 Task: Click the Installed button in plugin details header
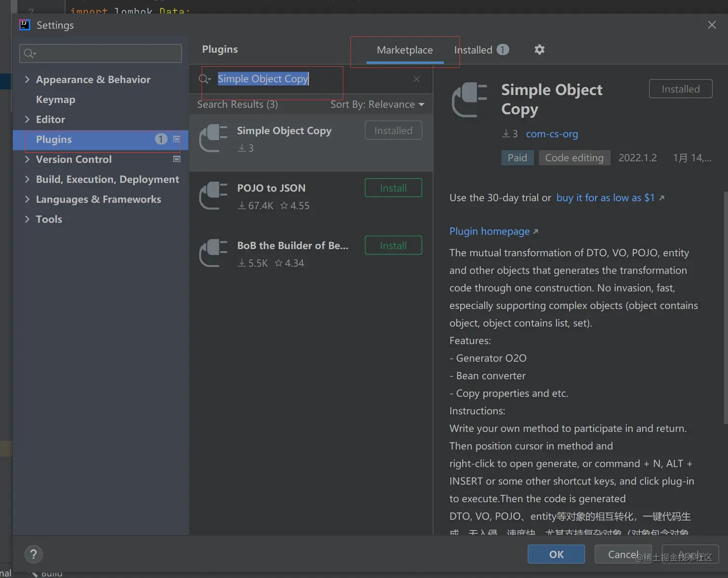[680, 89]
